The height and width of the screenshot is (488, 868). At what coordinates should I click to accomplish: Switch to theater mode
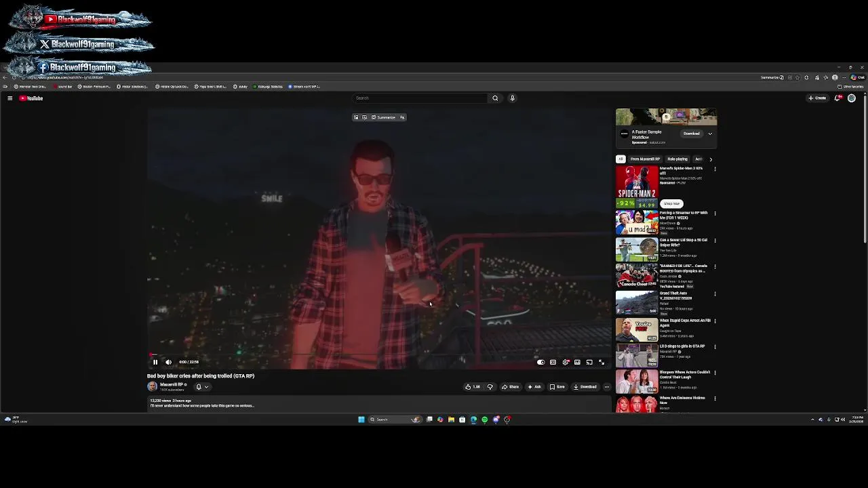click(x=577, y=362)
